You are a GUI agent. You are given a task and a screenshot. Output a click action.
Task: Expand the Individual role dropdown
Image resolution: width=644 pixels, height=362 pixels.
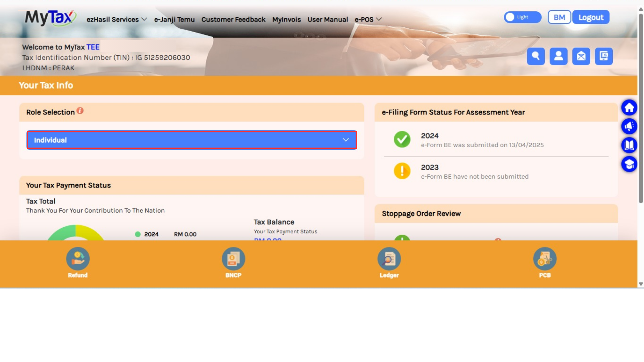click(192, 140)
